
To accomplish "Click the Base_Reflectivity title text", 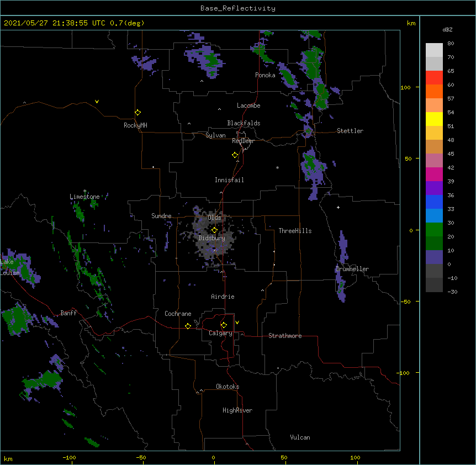I will pos(238,8).
